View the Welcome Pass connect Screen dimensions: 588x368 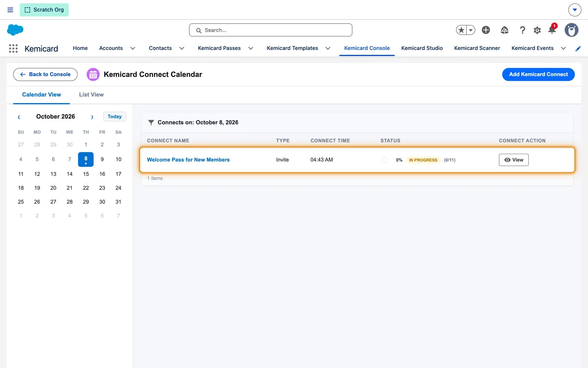coord(514,160)
